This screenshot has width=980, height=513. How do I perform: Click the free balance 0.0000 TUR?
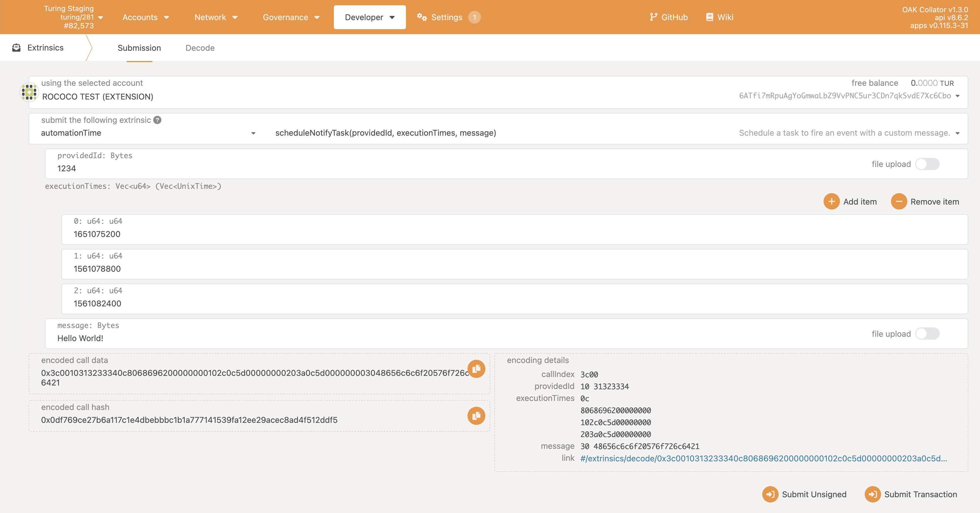pyautogui.click(x=932, y=83)
